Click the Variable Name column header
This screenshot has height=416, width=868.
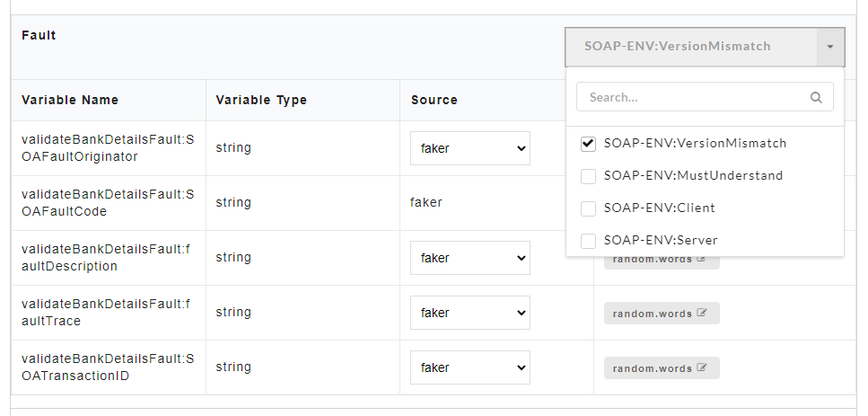pyautogui.click(x=70, y=100)
